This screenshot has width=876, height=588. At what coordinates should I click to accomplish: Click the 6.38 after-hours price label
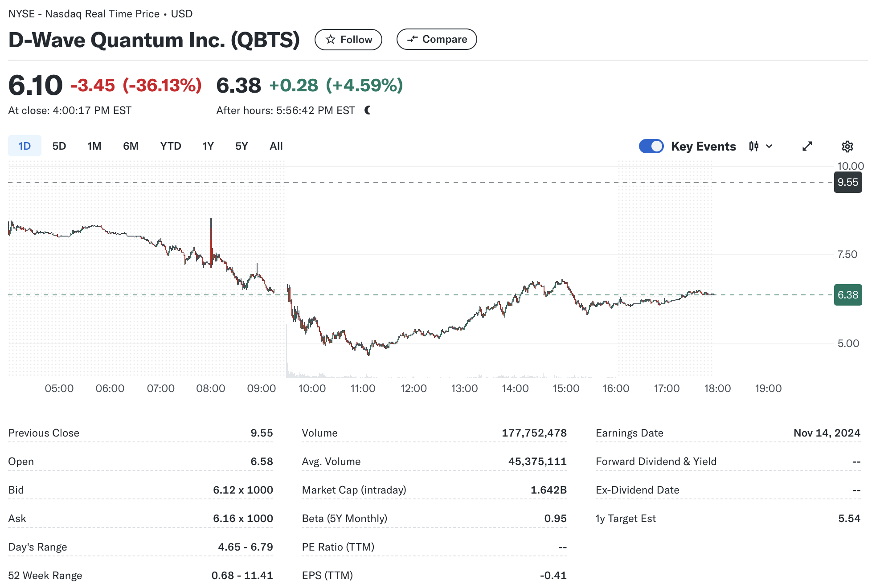tap(847, 295)
